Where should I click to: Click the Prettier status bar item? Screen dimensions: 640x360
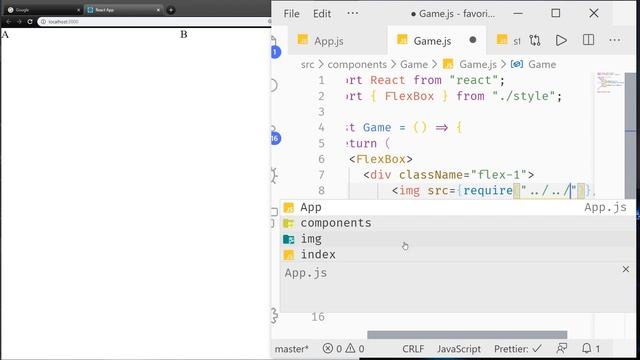pyautogui.click(x=518, y=349)
